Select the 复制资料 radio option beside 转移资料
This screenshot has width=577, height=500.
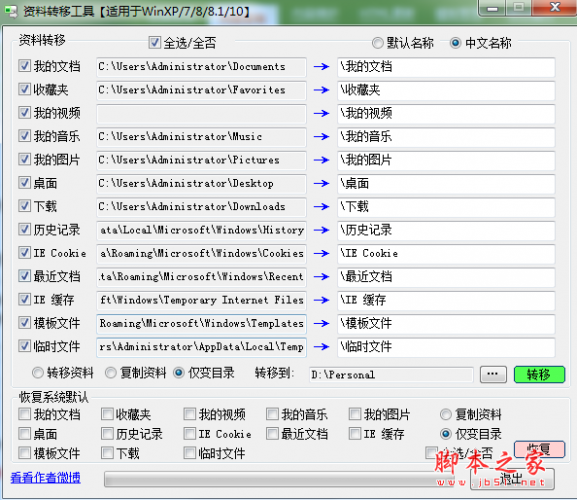(111, 373)
